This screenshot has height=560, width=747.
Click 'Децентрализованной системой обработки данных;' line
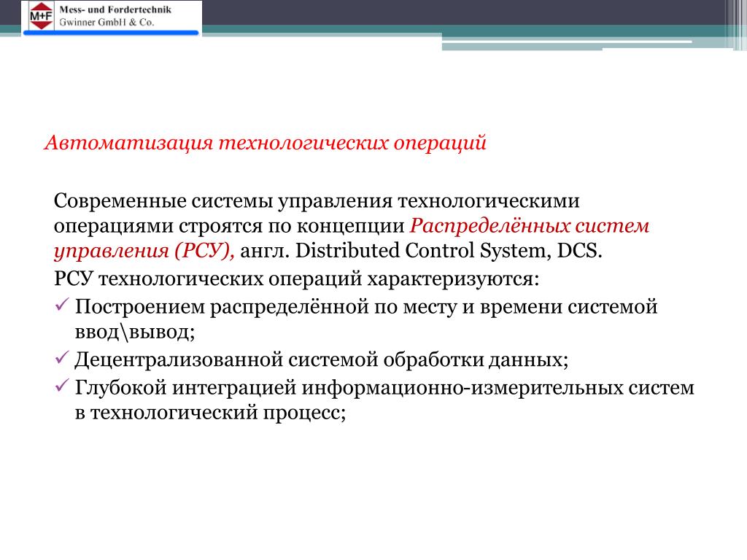point(322,360)
